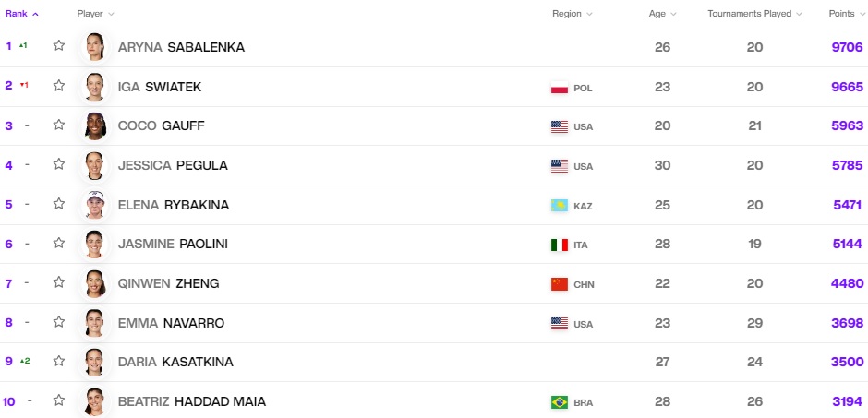This screenshot has width=868, height=418.
Task: Click Daria Kasatkina's profile photo
Action: click(94, 362)
